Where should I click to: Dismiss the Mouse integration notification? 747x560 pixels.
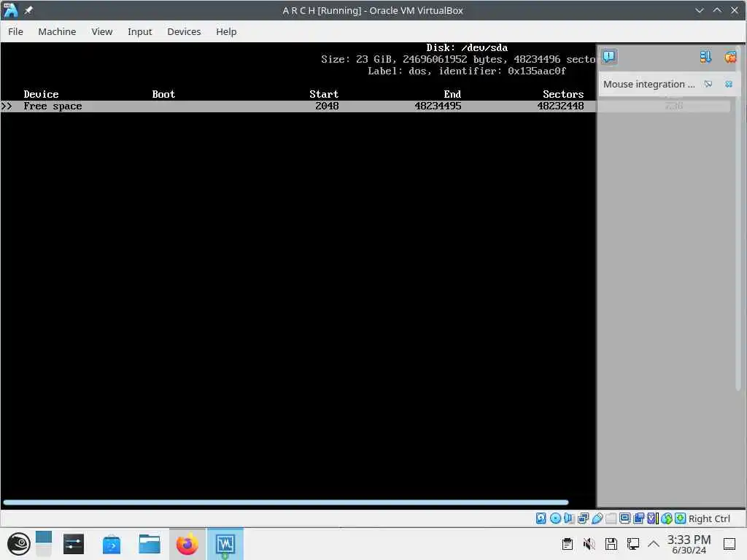pos(729,84)
